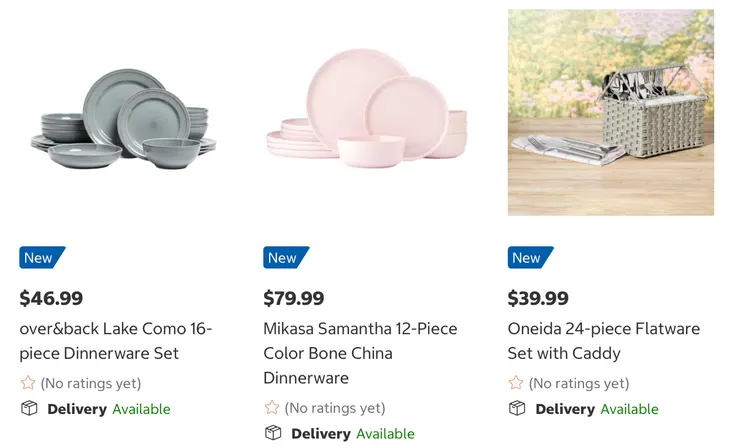Click the rating star under Mikasa Samantha set
The height and width of the screenshot is (448, 740).
click(272, 408)
